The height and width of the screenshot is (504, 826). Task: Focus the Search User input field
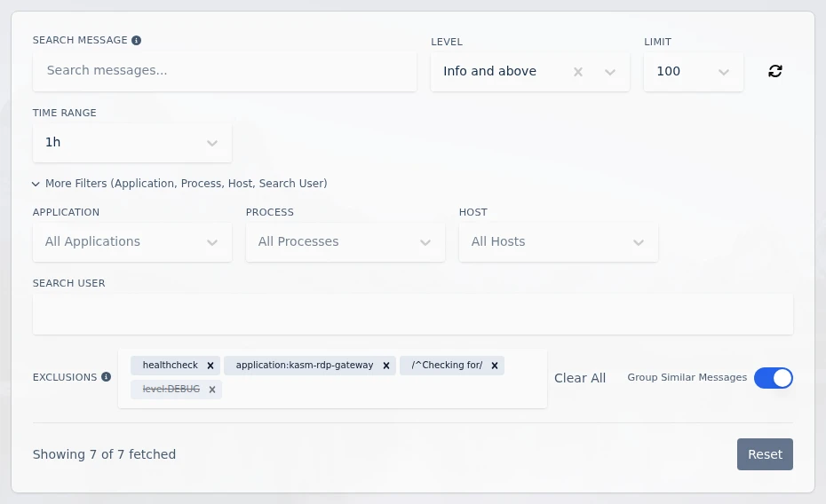tap(413, 314)
